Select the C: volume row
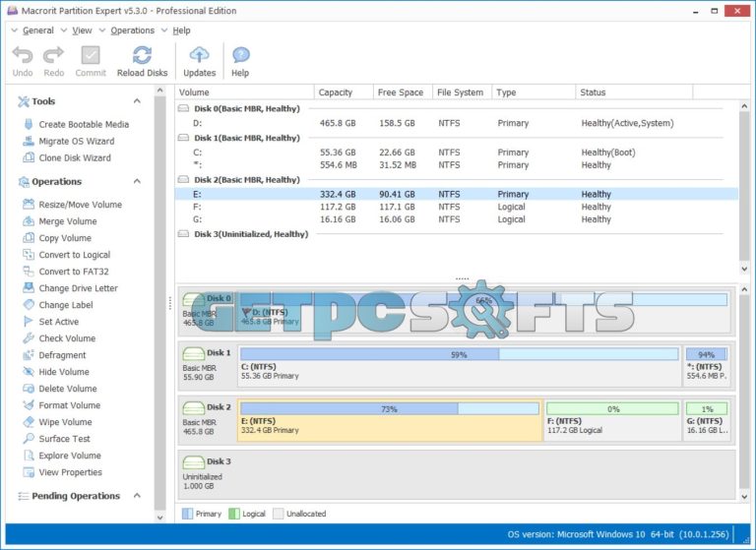 tap(457, 153)
